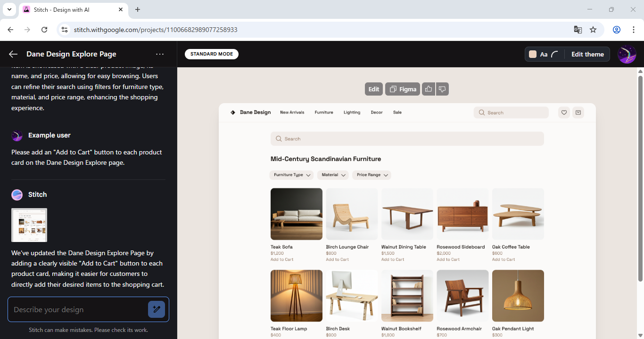Click the Oak Pendant Light product image
644x339 pixels.
(x=518, y=296)
